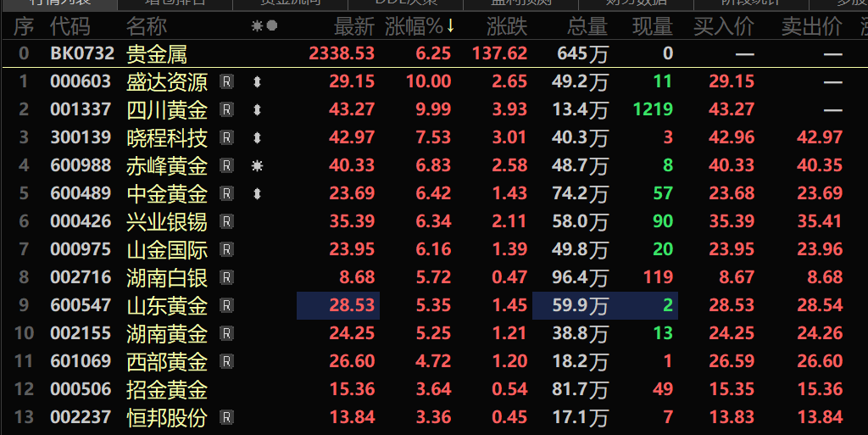Click the star marker icon in 赤峰黄金 row

(257, 165)
